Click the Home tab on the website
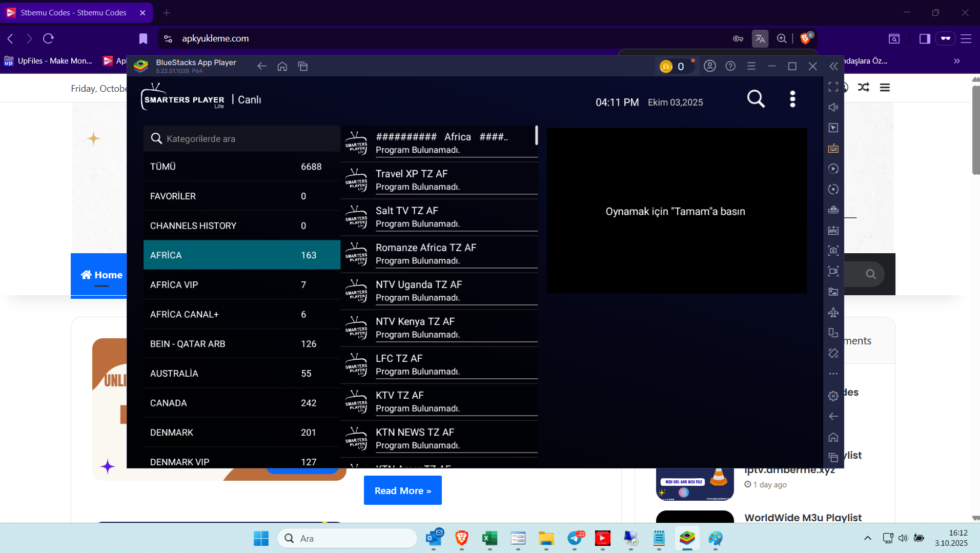Viewport: 980px width, 553px height. coord(101,275)
